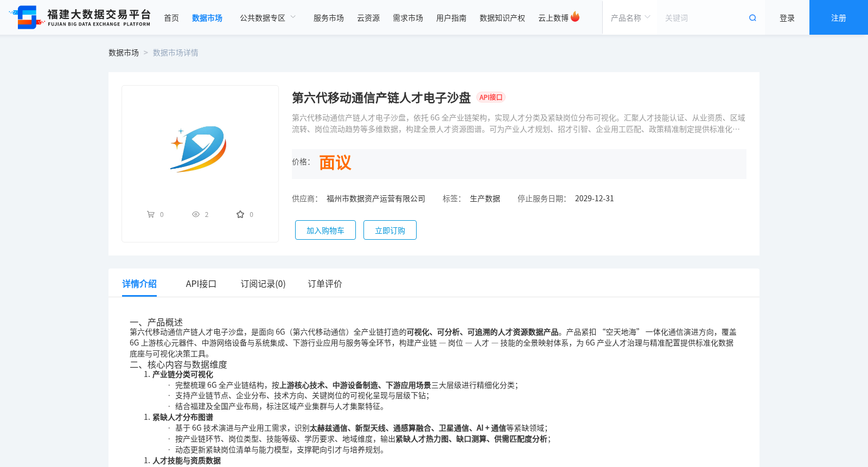Click the orange 面议 price text
This screenshot has width=868, height=467.
[x=335, y=163]
